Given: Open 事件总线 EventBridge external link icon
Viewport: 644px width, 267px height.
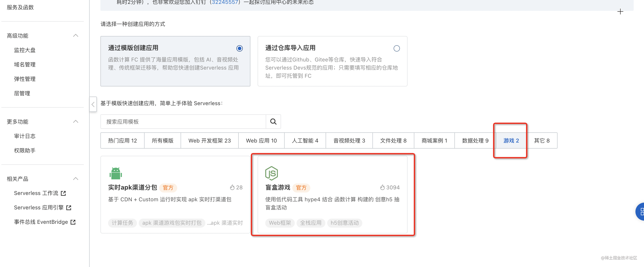Looking at the screenshot, I should (73, 222).
